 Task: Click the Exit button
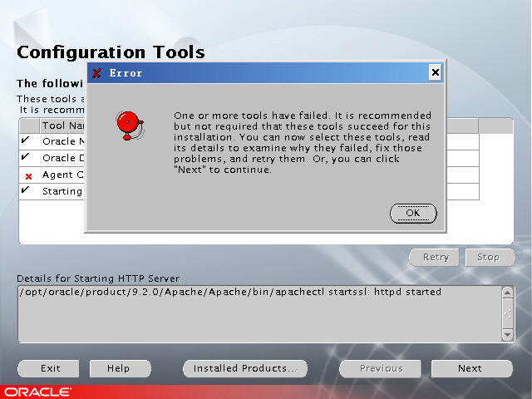48,368
